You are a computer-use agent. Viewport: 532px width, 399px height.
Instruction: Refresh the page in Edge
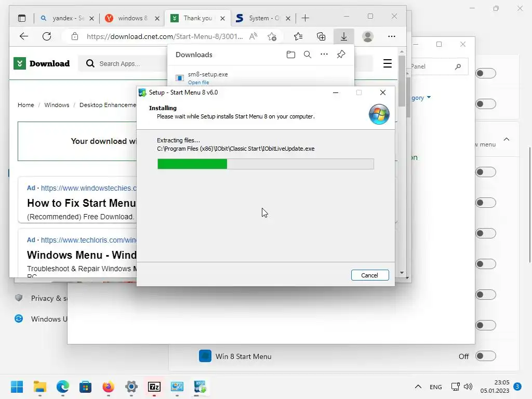(47, 36)
